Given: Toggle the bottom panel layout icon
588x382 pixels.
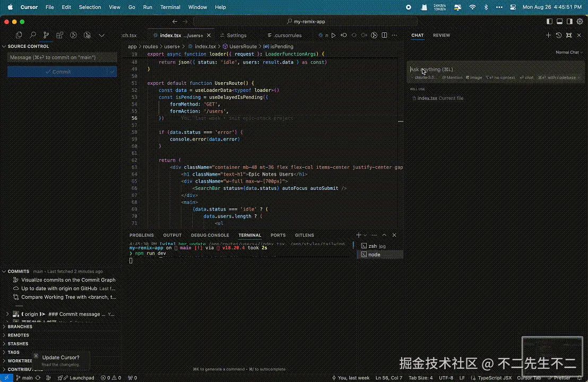Looking at the screenshot, I should 559,22.
